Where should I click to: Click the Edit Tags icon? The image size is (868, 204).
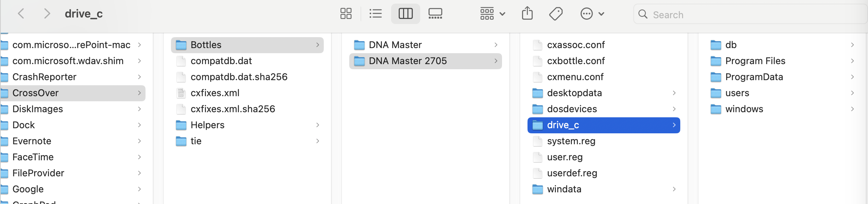click(556, 14)
